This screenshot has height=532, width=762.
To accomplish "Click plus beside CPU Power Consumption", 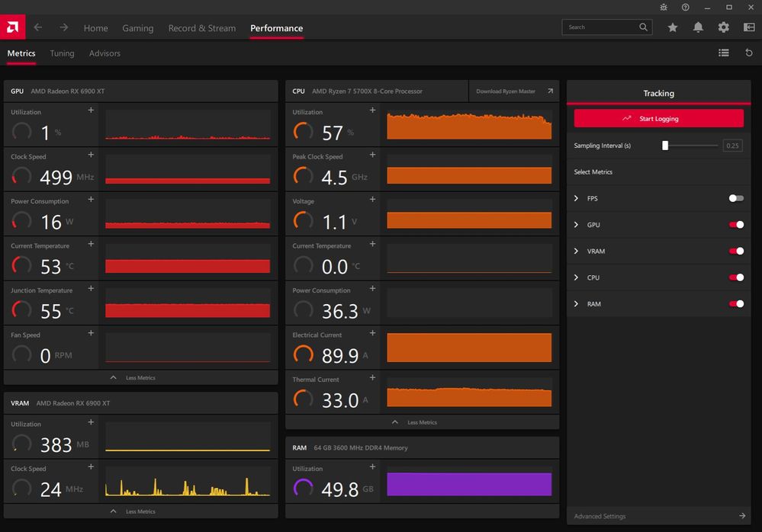I will (x=372, y=288).
